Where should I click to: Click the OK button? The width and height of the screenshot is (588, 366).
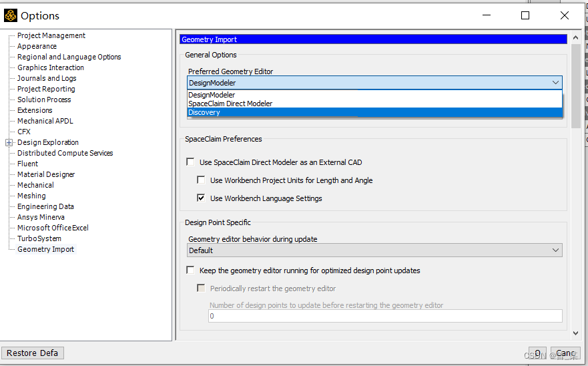click(x=537, y=353)
